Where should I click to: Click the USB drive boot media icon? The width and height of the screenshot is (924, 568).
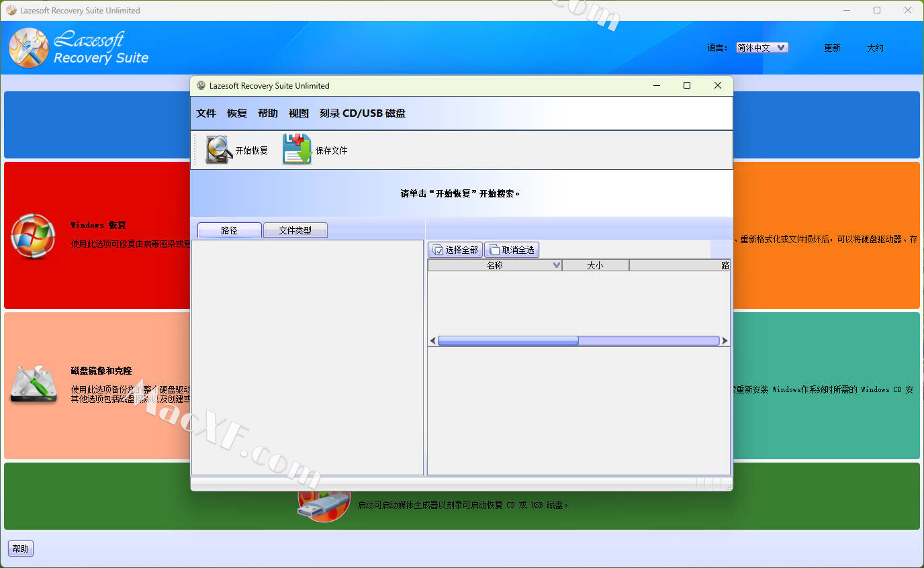point(324,505)
